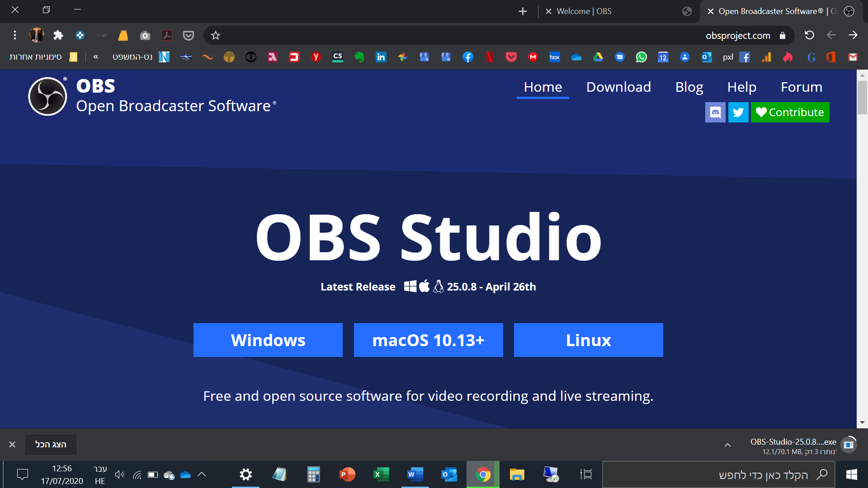Switch to the Welcome | OBS tab
868x488 pixels.
pyautogui.click(x=618, y=11)
